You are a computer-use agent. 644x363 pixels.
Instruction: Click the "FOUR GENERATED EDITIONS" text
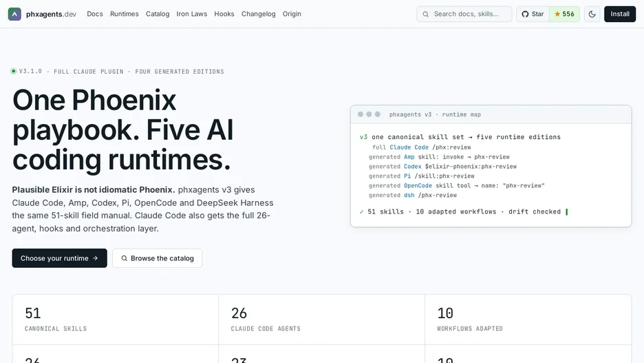[x=180, y=72]
